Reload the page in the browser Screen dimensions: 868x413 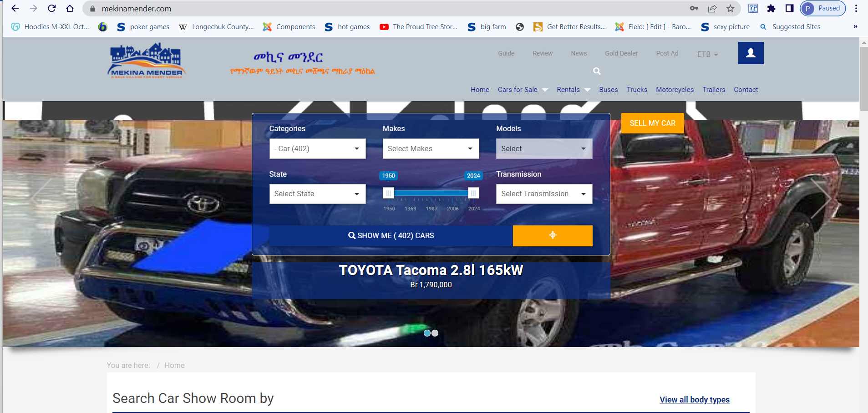point(52,9)
